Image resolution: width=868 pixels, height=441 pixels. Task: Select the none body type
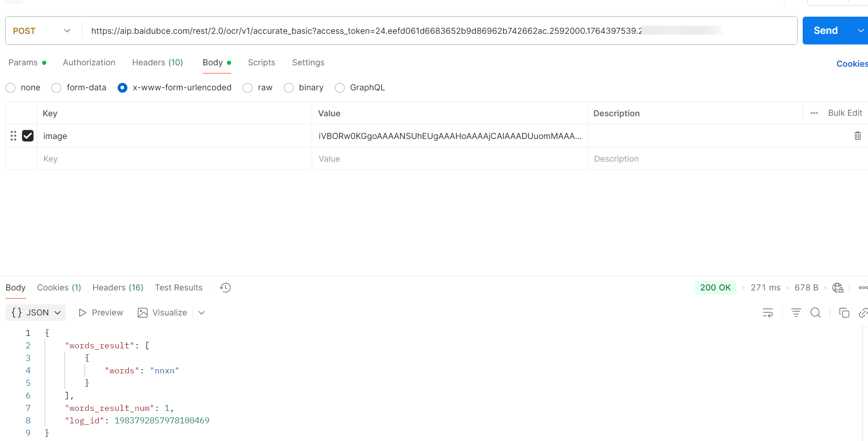click(11, 88)
